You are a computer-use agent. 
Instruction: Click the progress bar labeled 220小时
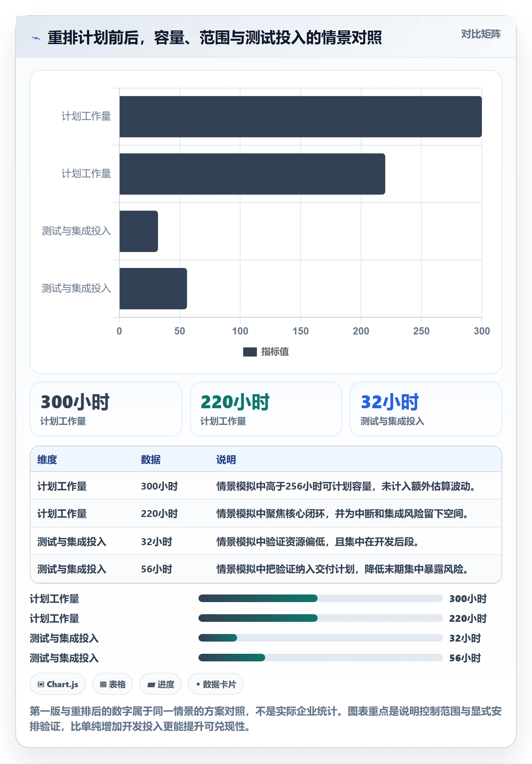coord(320,618)
